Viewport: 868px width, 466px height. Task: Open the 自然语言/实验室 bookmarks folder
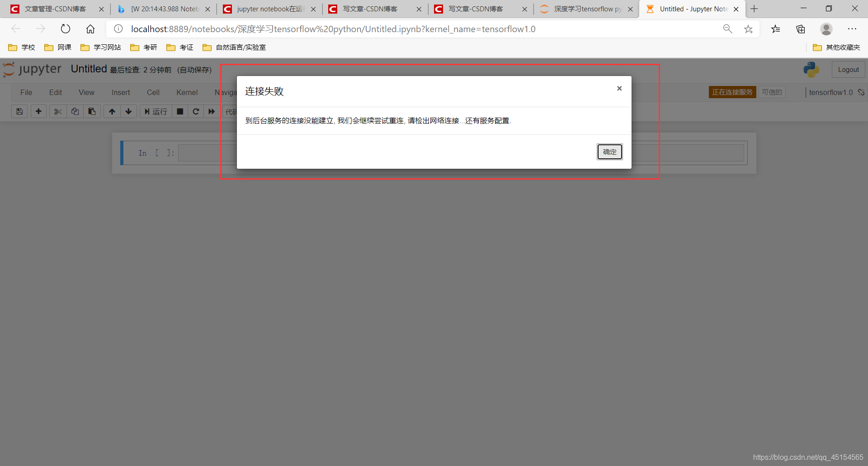pos(234,47)
